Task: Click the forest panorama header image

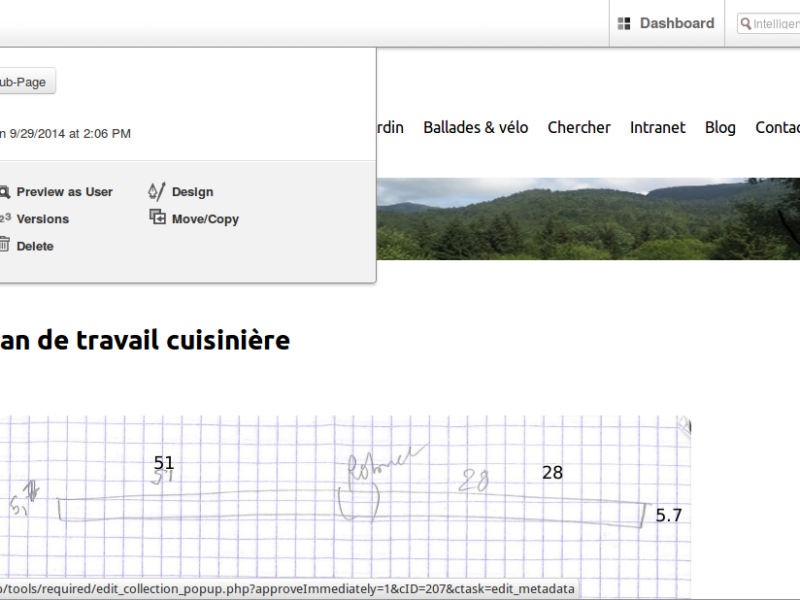Action: 588,218
